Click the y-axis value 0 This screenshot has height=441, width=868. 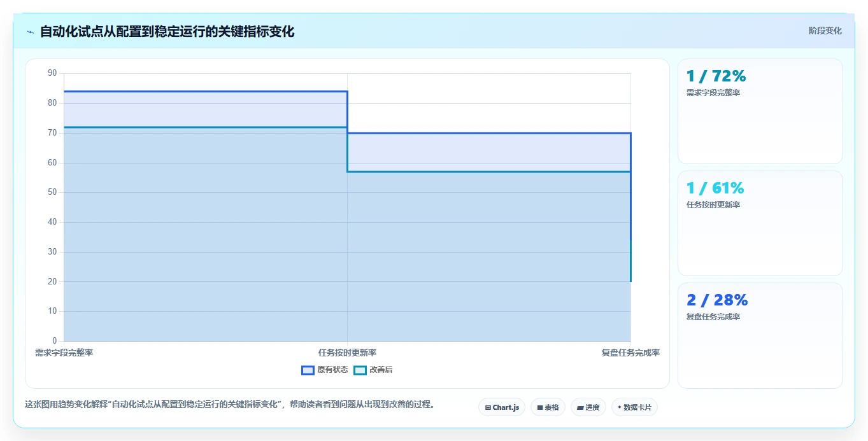(54, 341)
